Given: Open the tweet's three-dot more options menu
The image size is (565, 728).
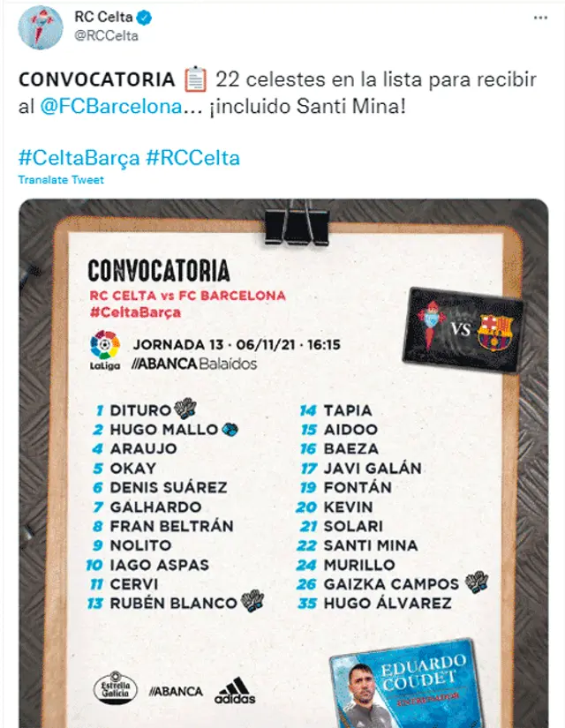Looking at the screenshot, I should point(539,17).
